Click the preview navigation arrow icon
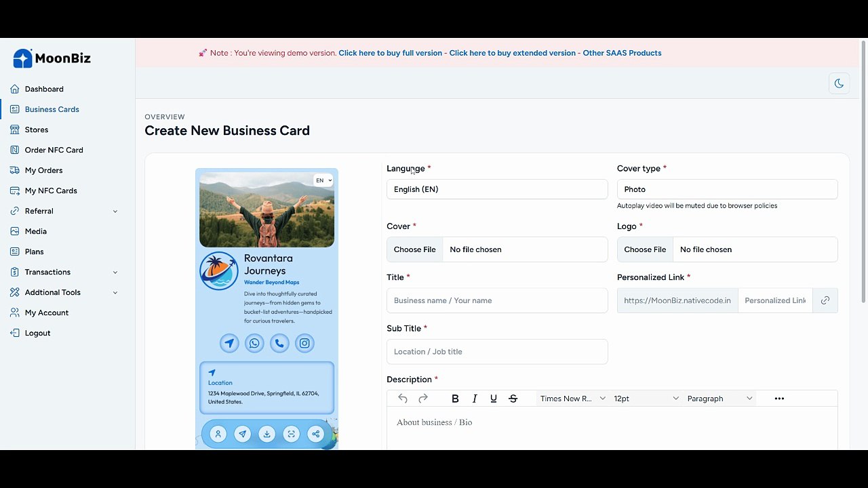 (229, 343)
